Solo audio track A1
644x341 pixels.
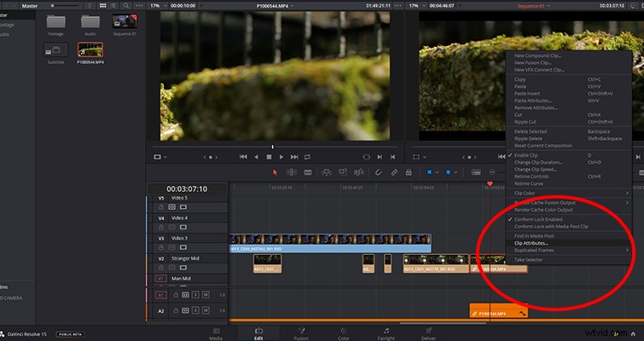[195, 295]
